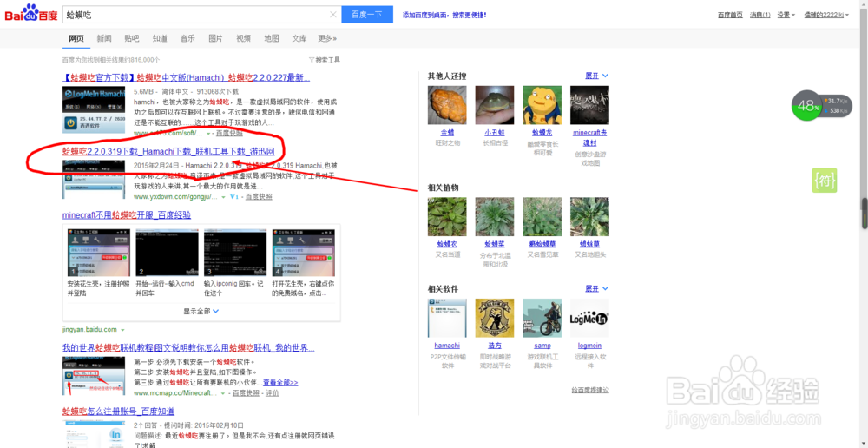Click the 48% network speed widget

(x=821, y=105)
